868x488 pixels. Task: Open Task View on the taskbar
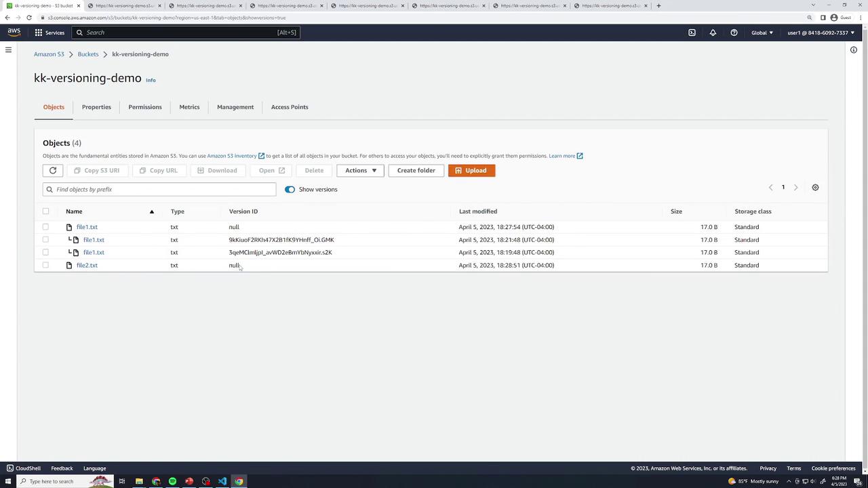click(x=122, y=481)
